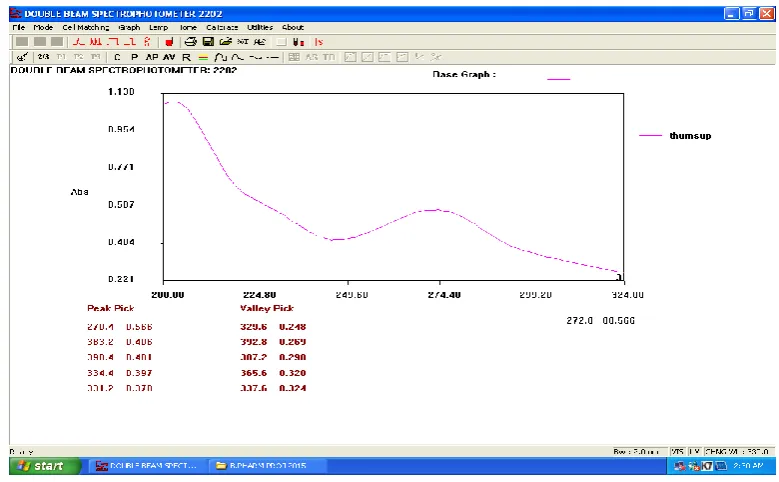This screenshot has height=482, width=779.
Task: Click the AP toolbar button
Action: (152, 57)
